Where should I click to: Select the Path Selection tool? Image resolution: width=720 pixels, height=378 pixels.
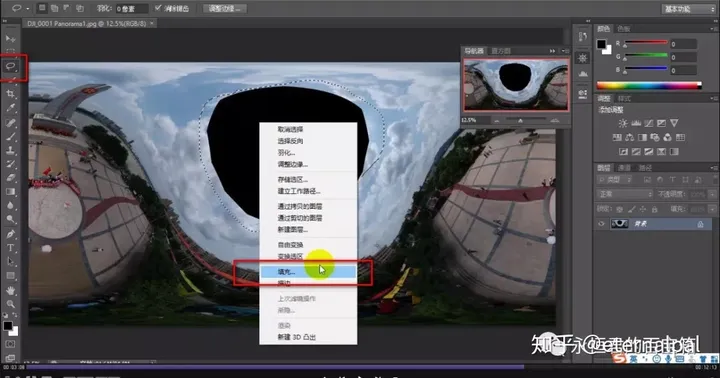click(x=10, y=262)
